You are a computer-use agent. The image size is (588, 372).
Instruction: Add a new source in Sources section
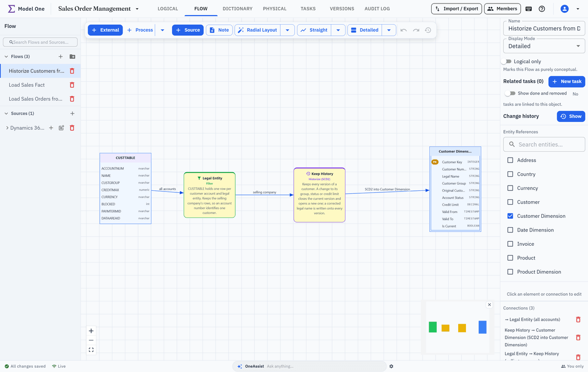point(73,114)
